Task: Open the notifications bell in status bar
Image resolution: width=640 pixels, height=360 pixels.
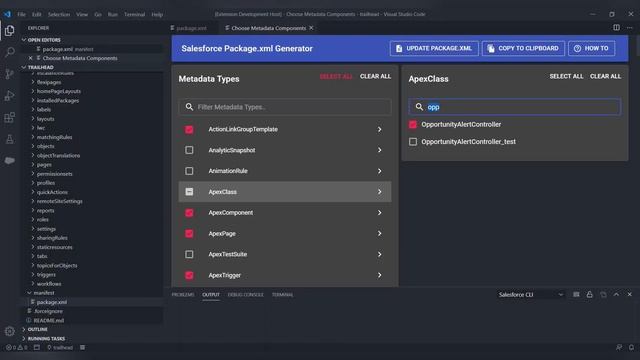Action: click(631, 347)
